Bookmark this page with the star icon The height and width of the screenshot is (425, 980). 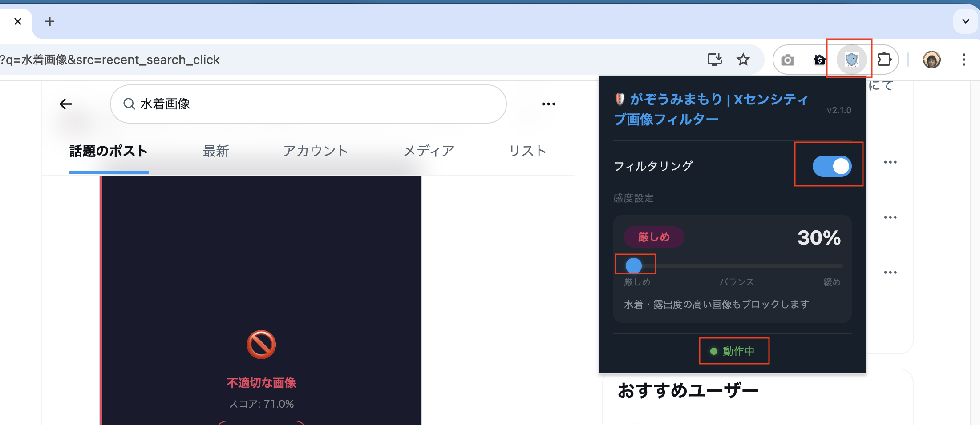(743, 60)
